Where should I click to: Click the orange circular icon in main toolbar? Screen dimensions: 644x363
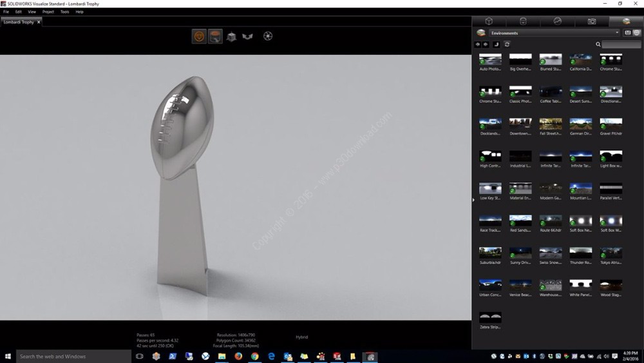199,36
